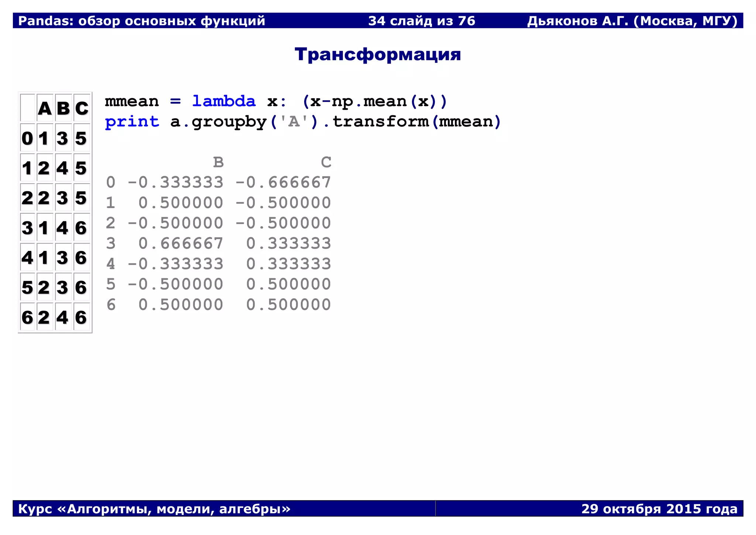The height and width of the screenshot is (535, 756).
Task: Click column header A in the data table
Action: [x=45, y=108]
